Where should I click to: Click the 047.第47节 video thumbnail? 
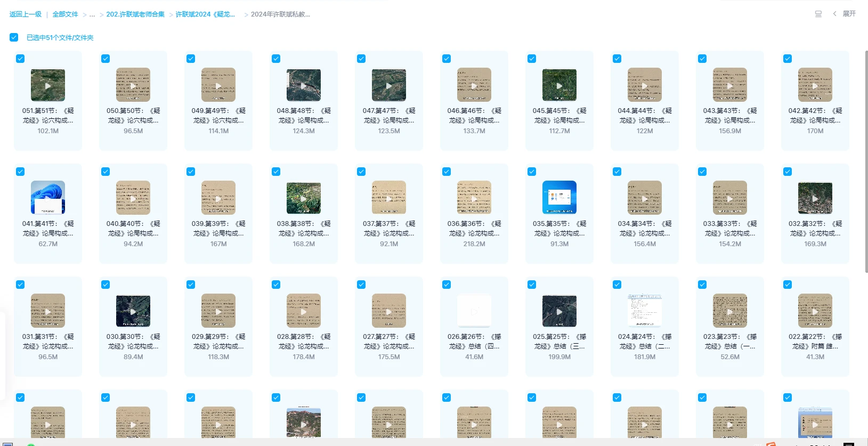[389, 85]
